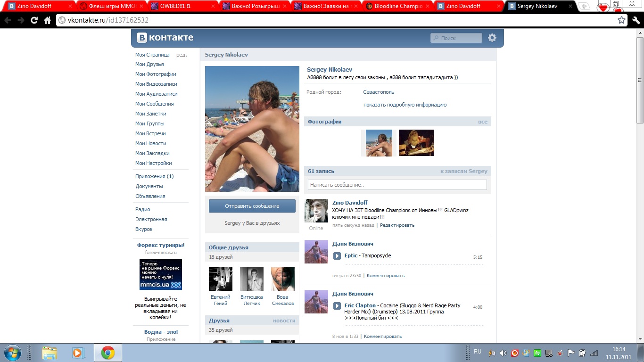Screen dimensions: 644x362
Task: Click новости in the Друзья header
Action: click(x=284, y=321)
